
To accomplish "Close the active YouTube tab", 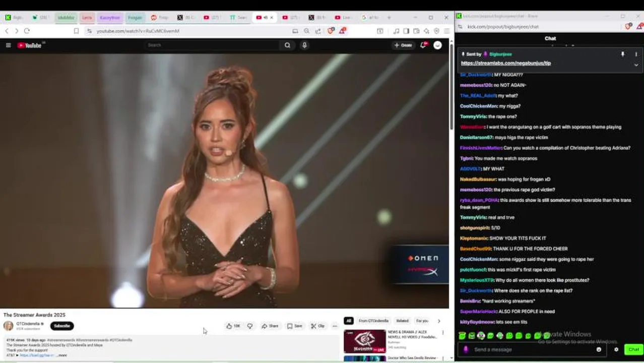I will click(x=272, y=17).
